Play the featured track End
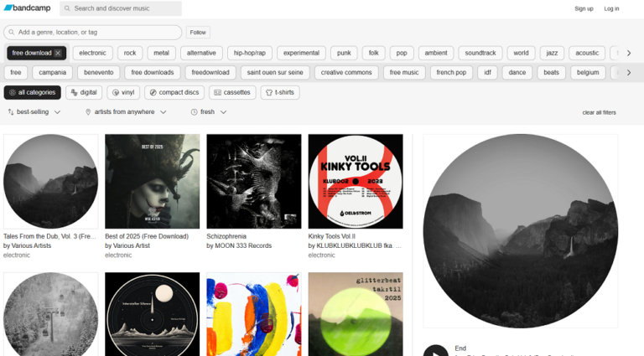 (x=436, y=353)
